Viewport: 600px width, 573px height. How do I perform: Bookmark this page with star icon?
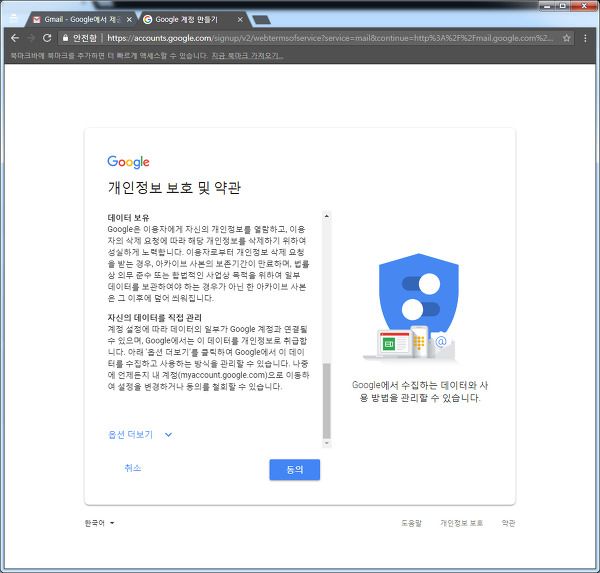click(567, 38)
